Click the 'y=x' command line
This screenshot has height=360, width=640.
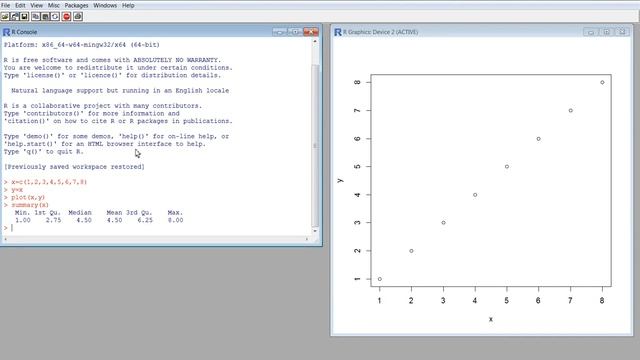17,190
